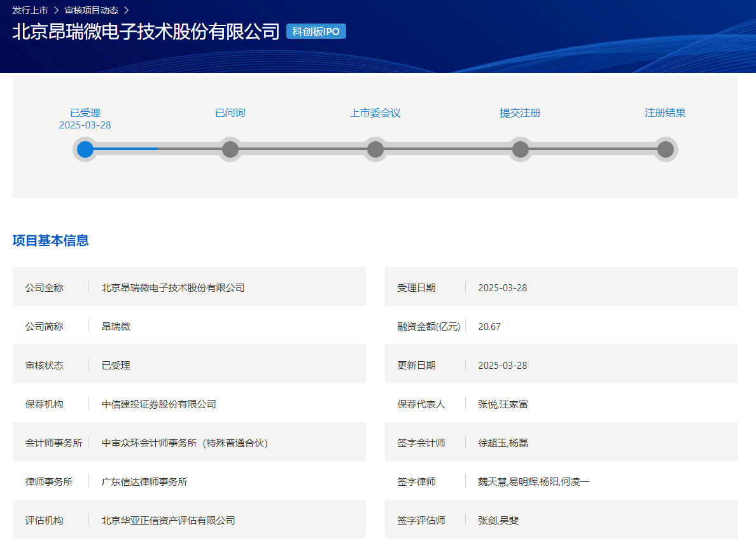Viewport: 756px width, 550px height.
Task: Click sponsor name 中信建投证券股份有限公司
Action: 159,404
